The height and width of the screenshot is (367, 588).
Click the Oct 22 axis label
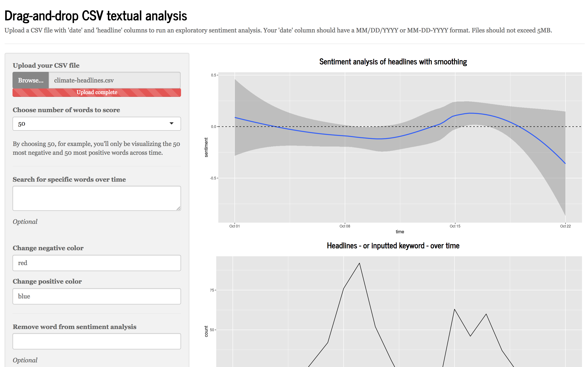tap(565, 226)
